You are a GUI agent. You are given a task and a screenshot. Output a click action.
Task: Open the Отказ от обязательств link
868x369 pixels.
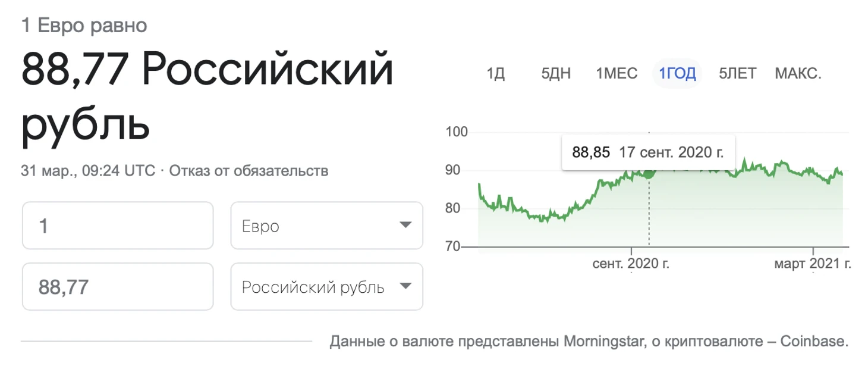point(249,171)
